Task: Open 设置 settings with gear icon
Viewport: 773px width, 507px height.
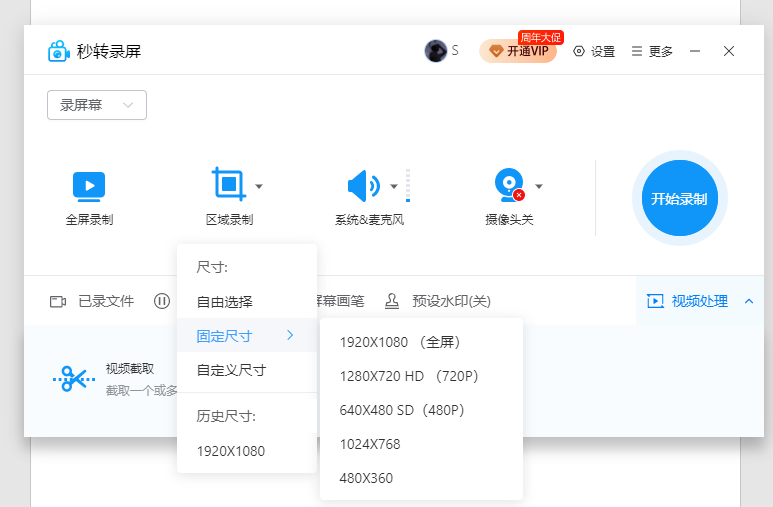Action: tap(594, 51)
